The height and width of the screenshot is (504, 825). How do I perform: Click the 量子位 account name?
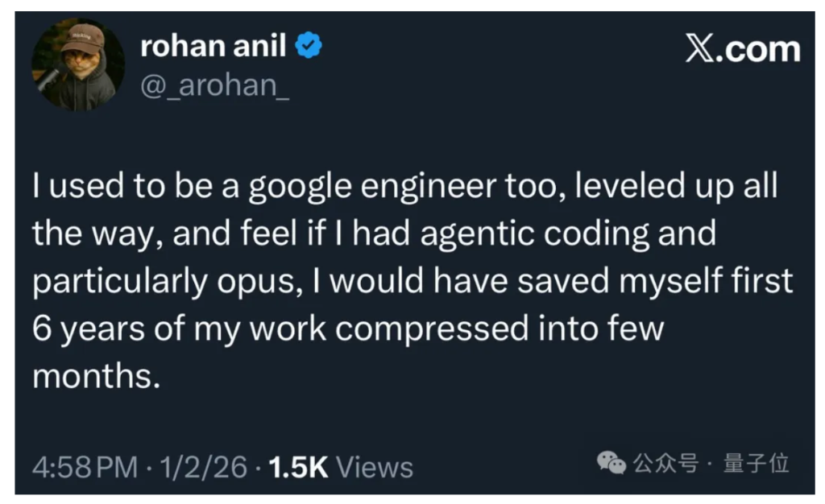(757, 464)
